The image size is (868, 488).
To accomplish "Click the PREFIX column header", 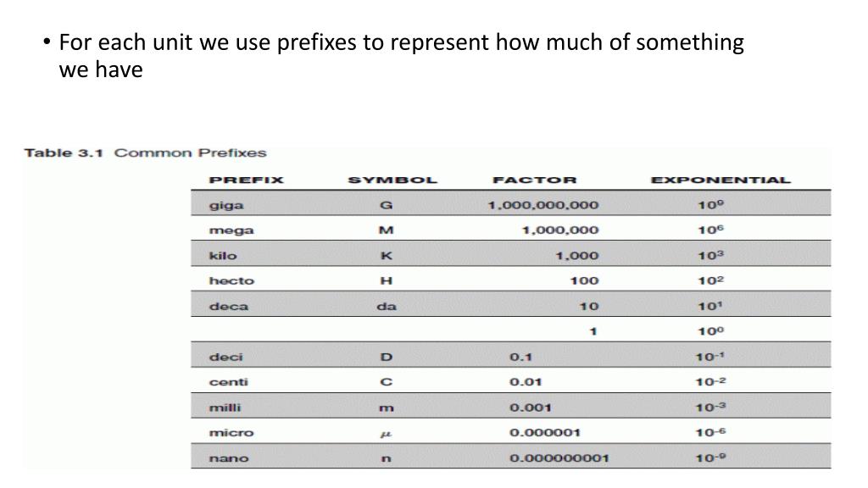I will point(246,180).
